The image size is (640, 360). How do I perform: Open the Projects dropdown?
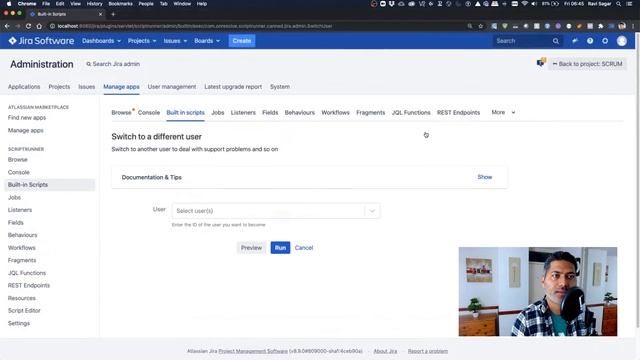(142, 41)
